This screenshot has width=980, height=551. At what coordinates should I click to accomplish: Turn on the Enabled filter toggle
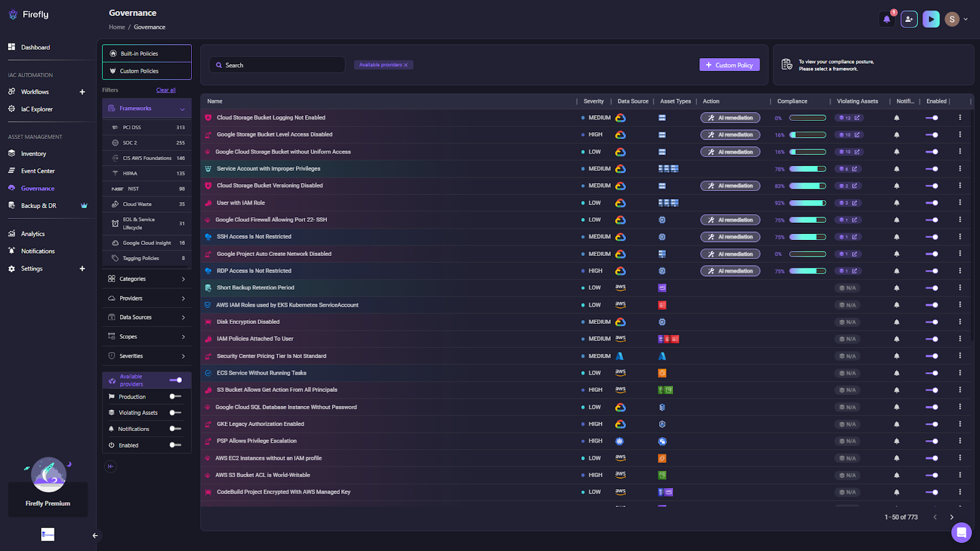pyautogui.click(x=176, y=445)
